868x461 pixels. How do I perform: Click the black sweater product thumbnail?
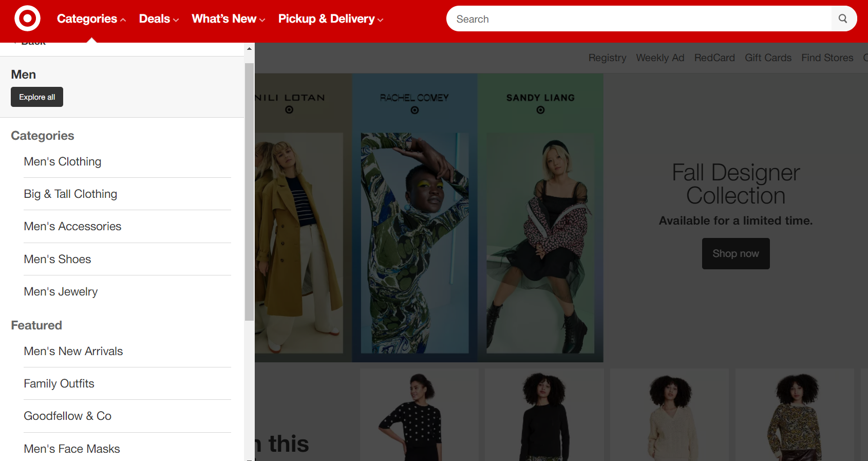(544, 415)
